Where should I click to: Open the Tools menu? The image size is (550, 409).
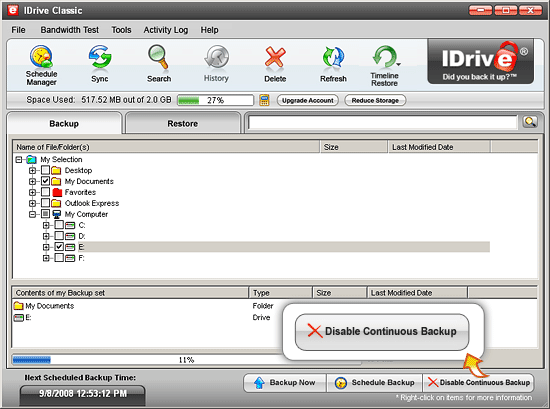point(121,30)
